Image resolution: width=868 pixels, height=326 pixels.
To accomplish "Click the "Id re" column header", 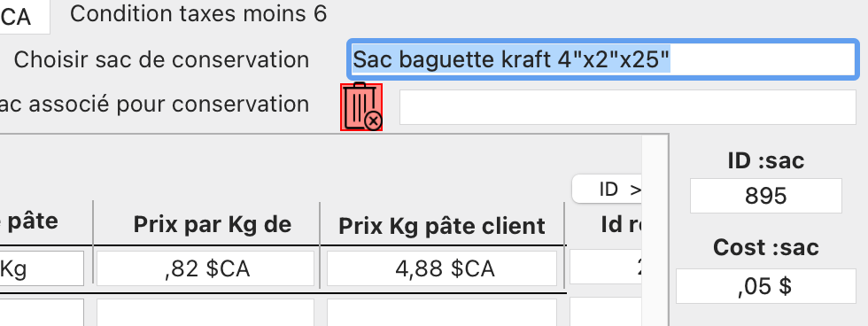I will [x=621, y=224].
